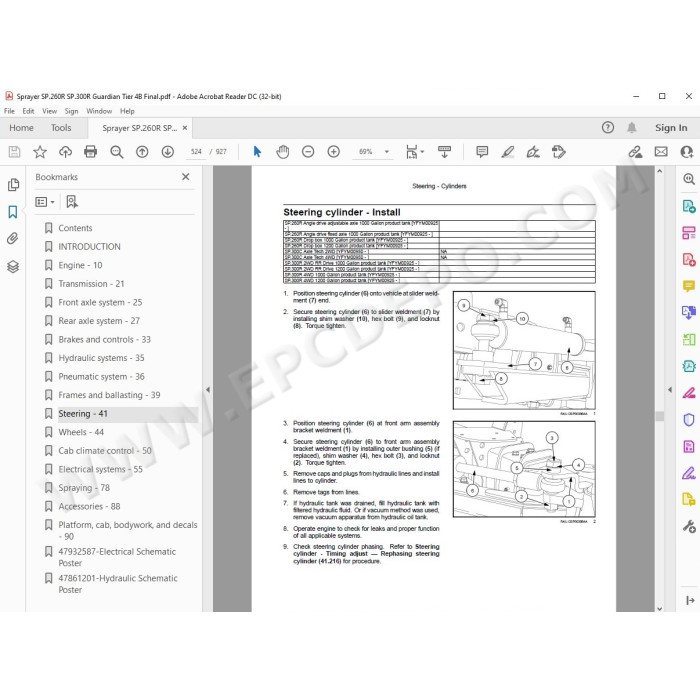The width and height of the screenshot is (700, 700).
Task: Open the Window menu
Action: coord(99,111)
